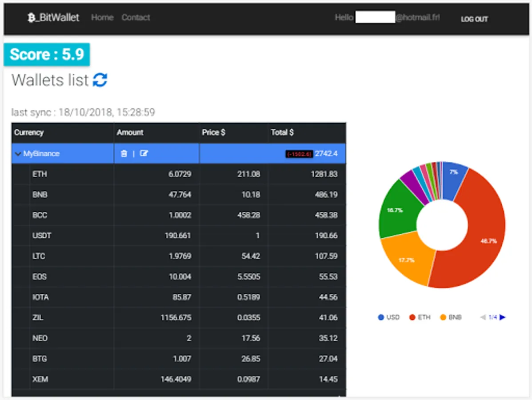This screenshot has width=532, height=400.
Task: Go to previous chart legend page arrow
Action: tap(483, 317)
